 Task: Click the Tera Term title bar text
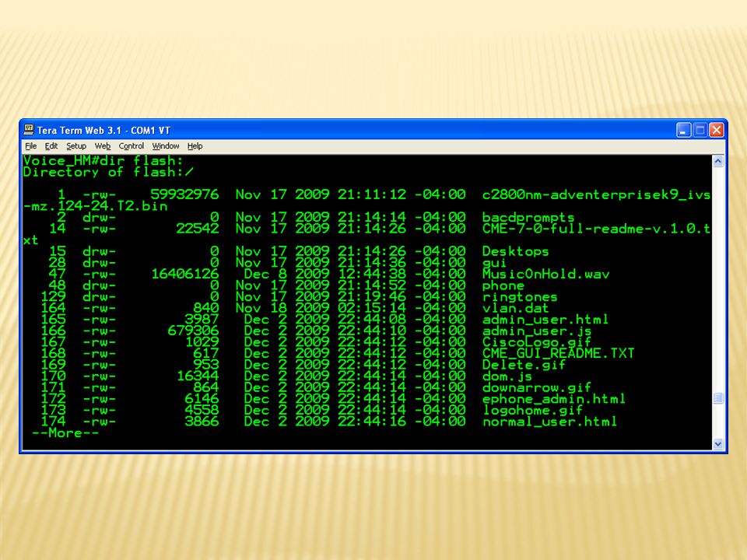[x=103, y=130]
